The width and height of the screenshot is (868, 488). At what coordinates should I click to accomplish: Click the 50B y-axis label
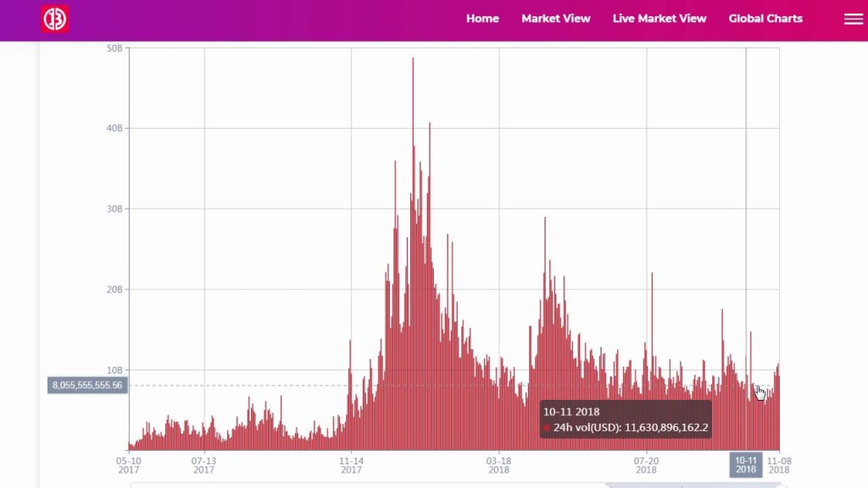[x=114, y=48]
